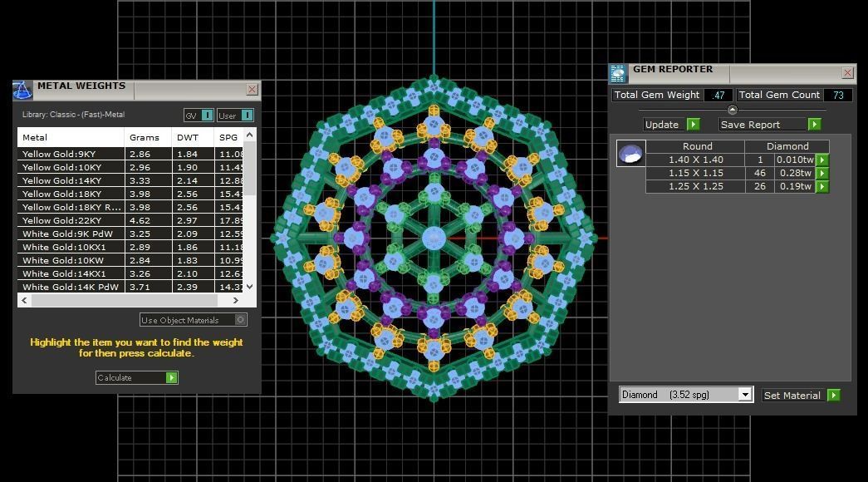
Task: Select the Yellow Gold:18KY R... row
Action: pos(130,207)
